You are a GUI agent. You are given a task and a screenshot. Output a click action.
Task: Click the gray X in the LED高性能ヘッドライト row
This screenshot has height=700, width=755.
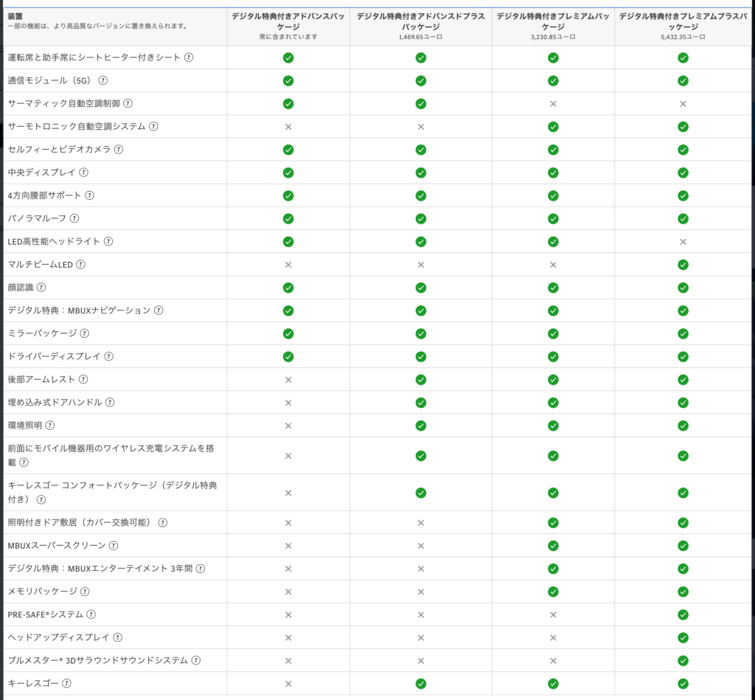tap(683, 241)
